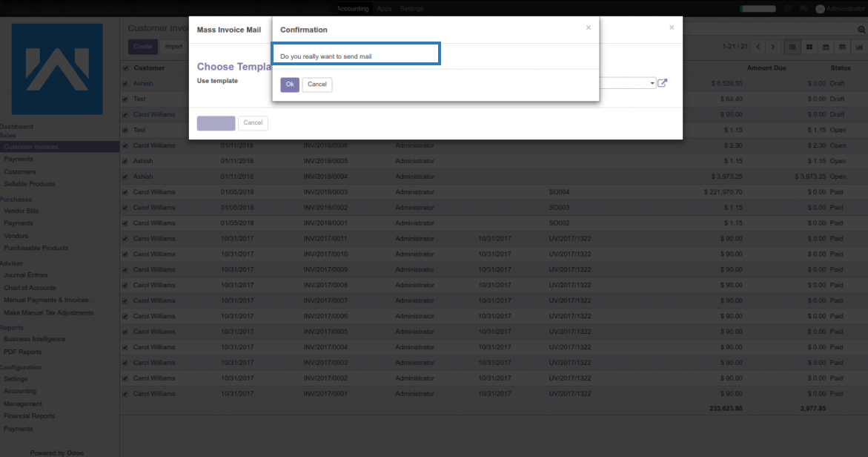
Task: Toggle checkbox for INV/2017/0011 row
Action: [x=126, y=239]
